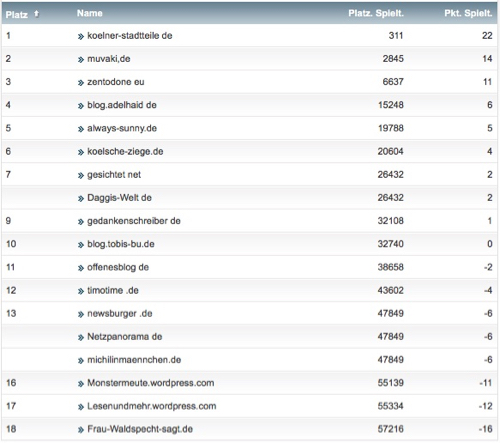Select the points value -16 in last row

point(485,429)
